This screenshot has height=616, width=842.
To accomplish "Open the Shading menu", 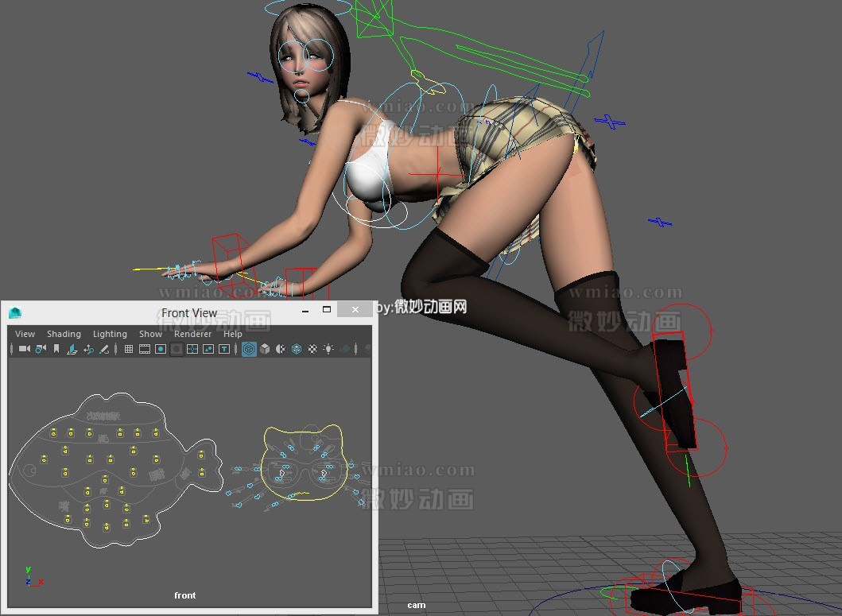I will [x=64, y=334].
